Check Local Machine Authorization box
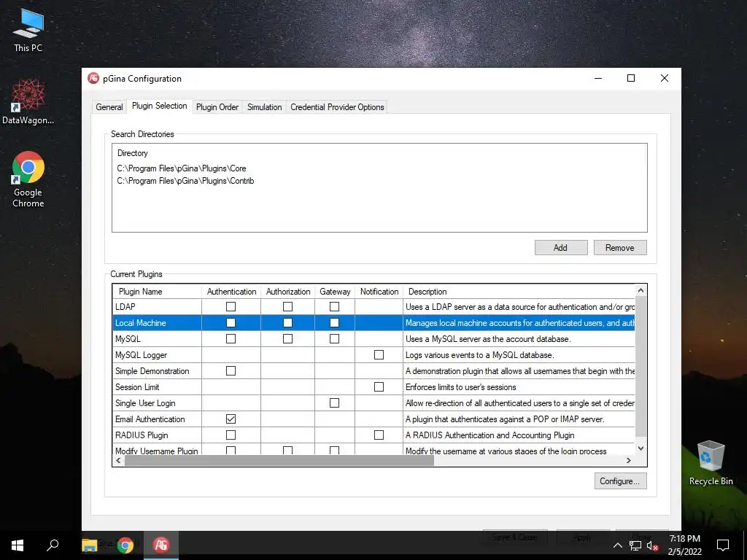This screenshot has width=747, height=560. pyautogui.click(x=287, y=323)
